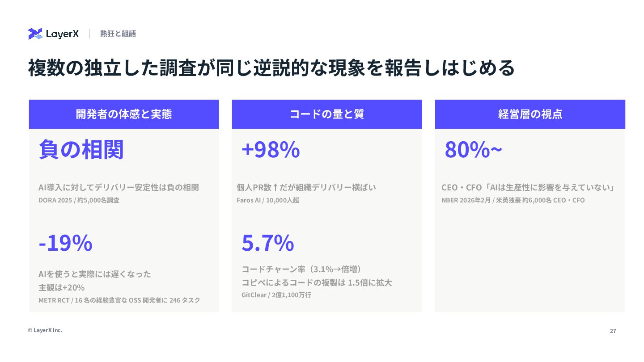Click the 負の相関 headline text
Screen dimensions: 644x362
click(x=81, y=149)
